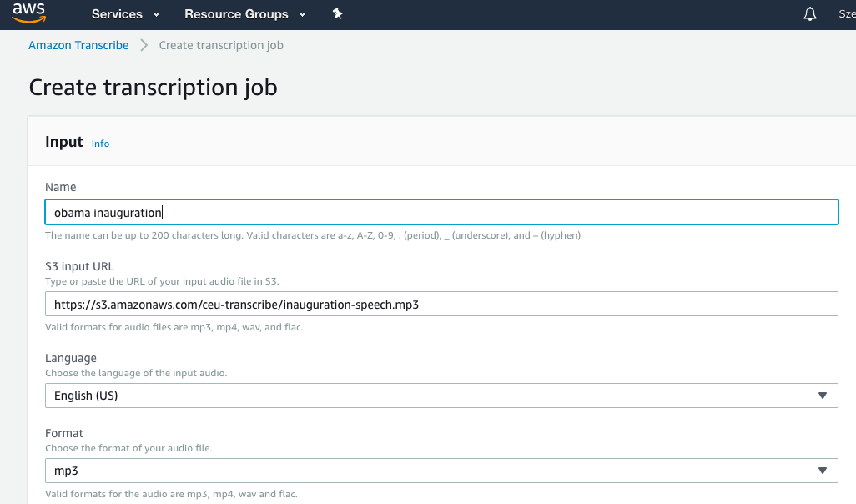The width and height of the screenshot is (856, 504).
Task: Open the Resource Groups menu
Action: coord(245,14)
